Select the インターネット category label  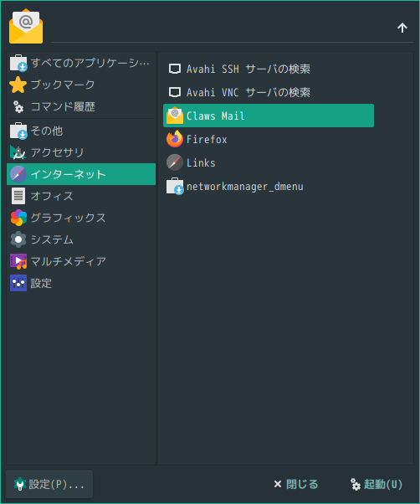click(x=68, y=174)
